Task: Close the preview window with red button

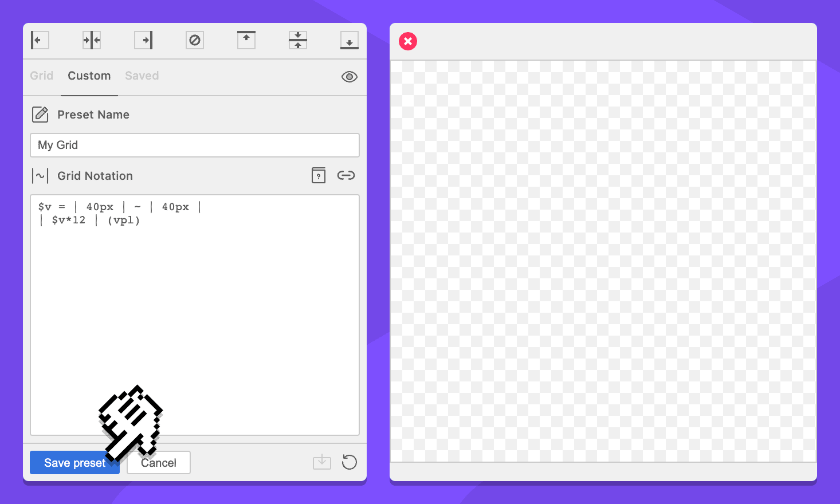Action: pyautogui.click(x=408, y=41)
